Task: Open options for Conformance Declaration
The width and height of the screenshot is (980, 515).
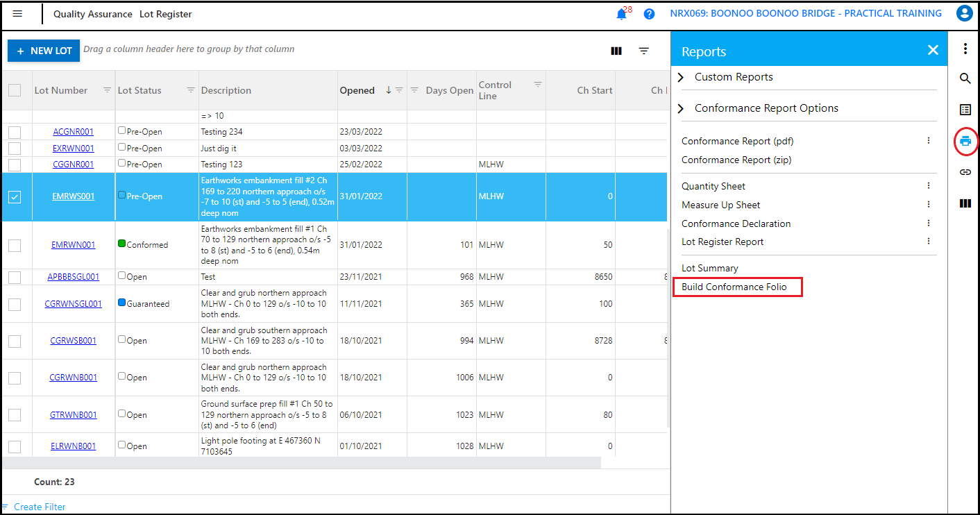Action: point(929,223)
